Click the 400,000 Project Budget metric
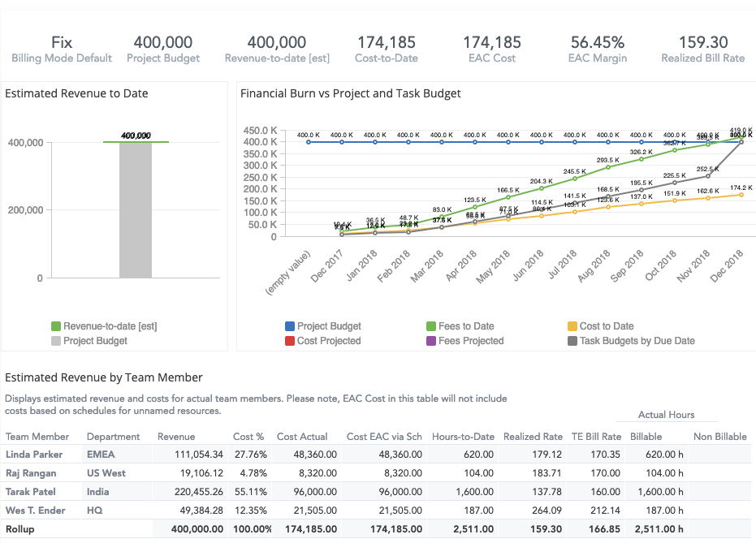Viewport: 756px width, 543px height. tap(163, 50)
